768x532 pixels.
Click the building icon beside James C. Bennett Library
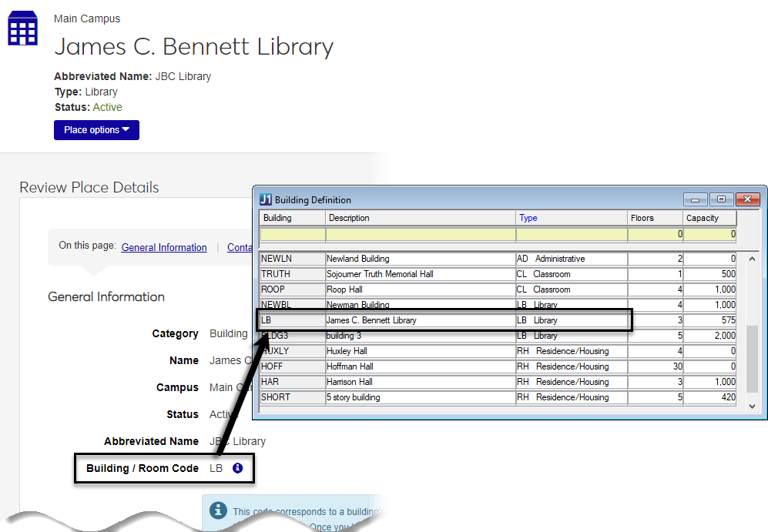pyautogui.click(x=22, y=28)
